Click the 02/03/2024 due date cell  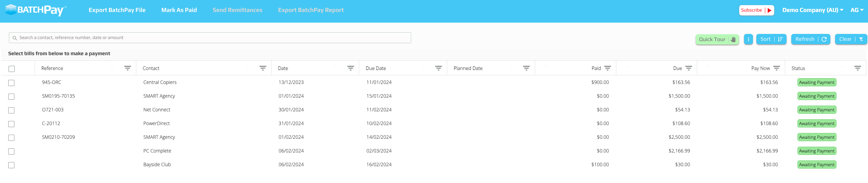[x=379, y=151]
